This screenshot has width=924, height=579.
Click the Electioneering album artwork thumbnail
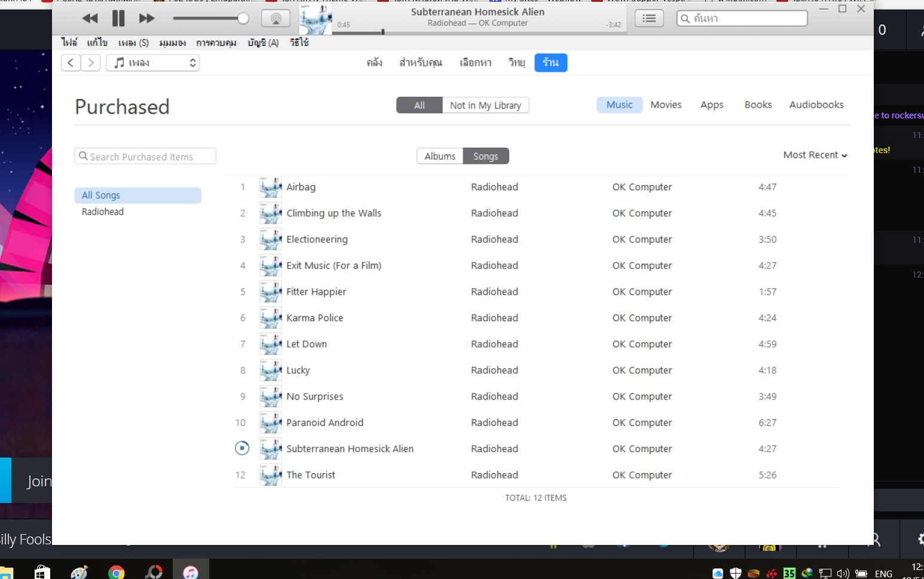tap(271, 239)
